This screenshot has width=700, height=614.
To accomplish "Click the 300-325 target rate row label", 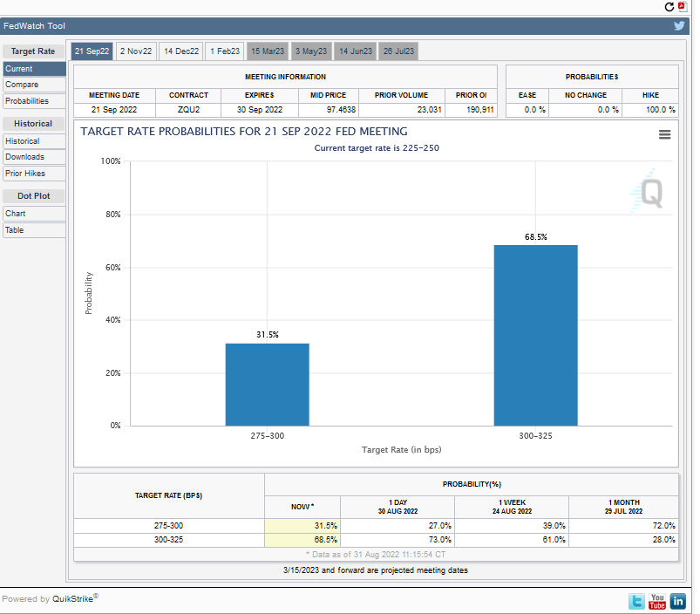I will pyautogui.click(x=169, y=540).
